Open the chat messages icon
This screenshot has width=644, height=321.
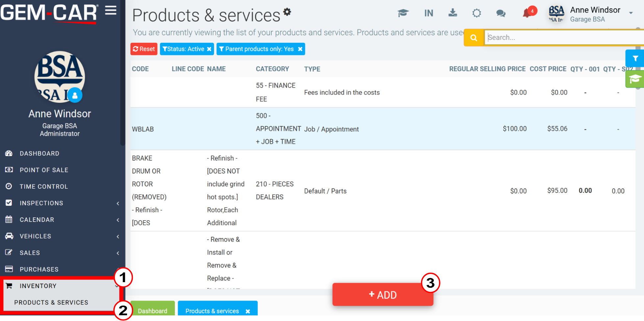coord(501,13)
